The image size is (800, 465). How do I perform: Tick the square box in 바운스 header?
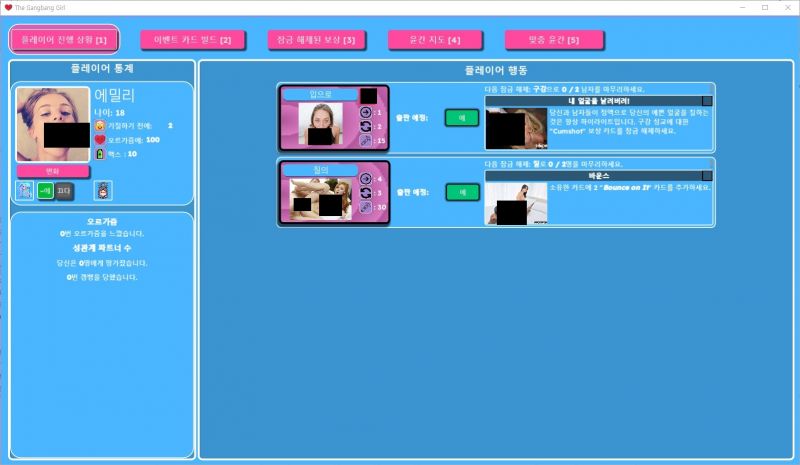(707, 176)
